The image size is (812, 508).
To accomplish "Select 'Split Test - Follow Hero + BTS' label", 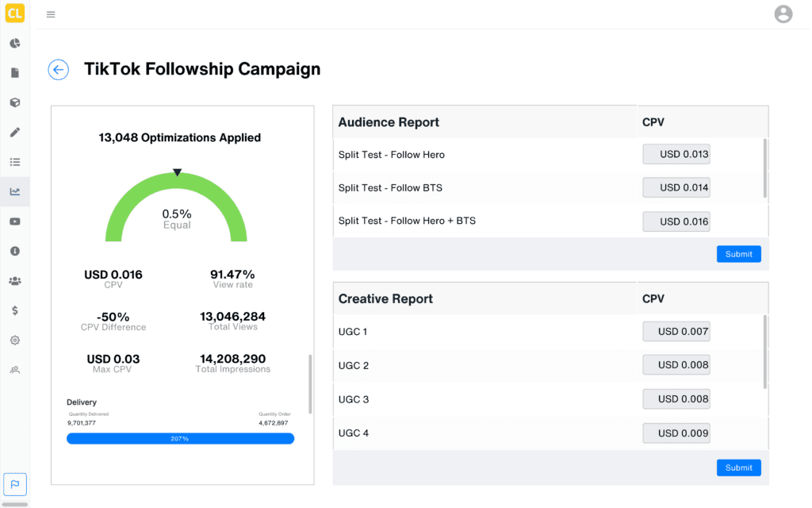I will [407, 221].
